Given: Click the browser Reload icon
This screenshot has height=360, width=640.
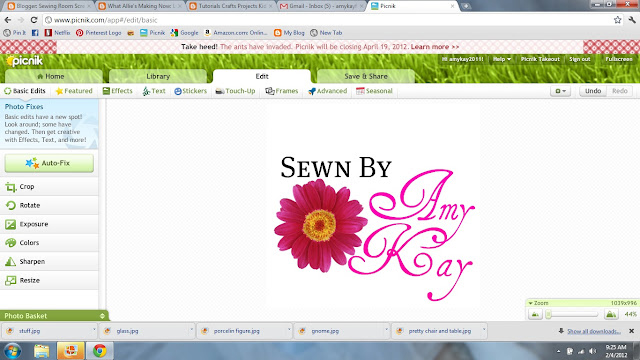Looking at the screenshot, I should [34, 20].
